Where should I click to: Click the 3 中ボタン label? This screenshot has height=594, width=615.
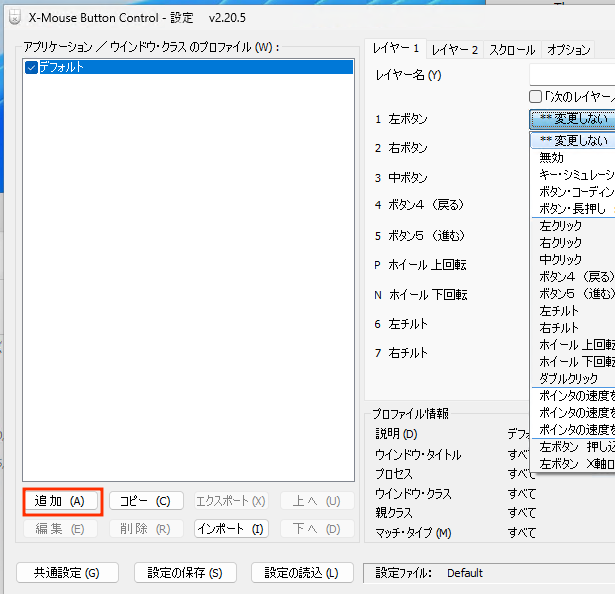point(401,178)
